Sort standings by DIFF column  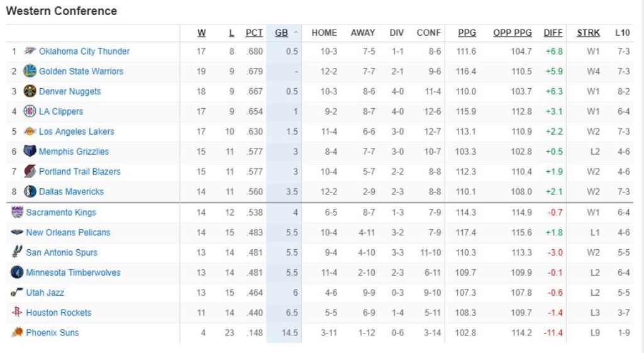point(552,33)
